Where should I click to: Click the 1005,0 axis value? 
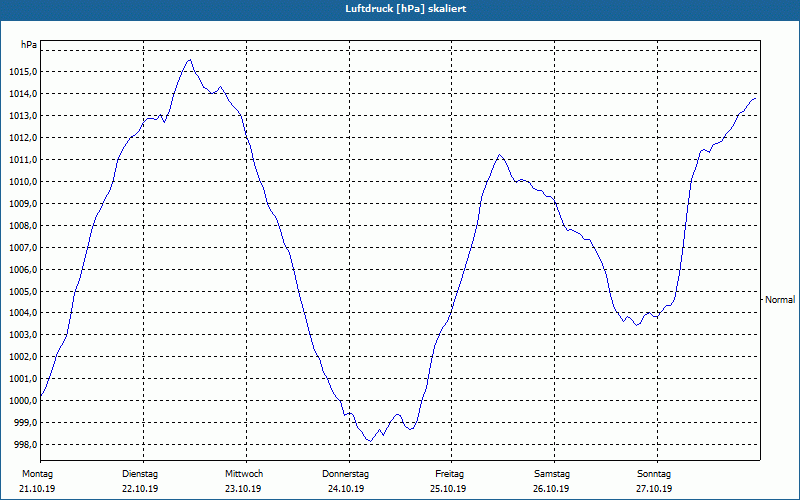pyautogui.click(x=23, y=291)
